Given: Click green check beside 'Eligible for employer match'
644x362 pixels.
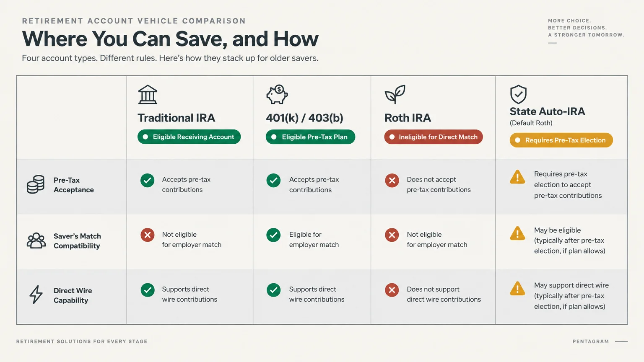Looking at the screenshot, I should click(x=273, y=235).
